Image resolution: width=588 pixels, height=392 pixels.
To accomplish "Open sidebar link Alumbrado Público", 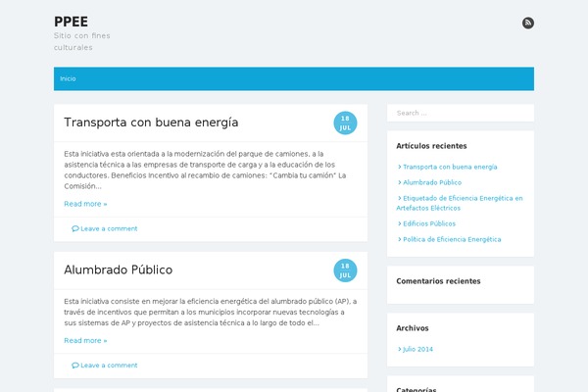I will pyautogui.click(x=430, y=182).
